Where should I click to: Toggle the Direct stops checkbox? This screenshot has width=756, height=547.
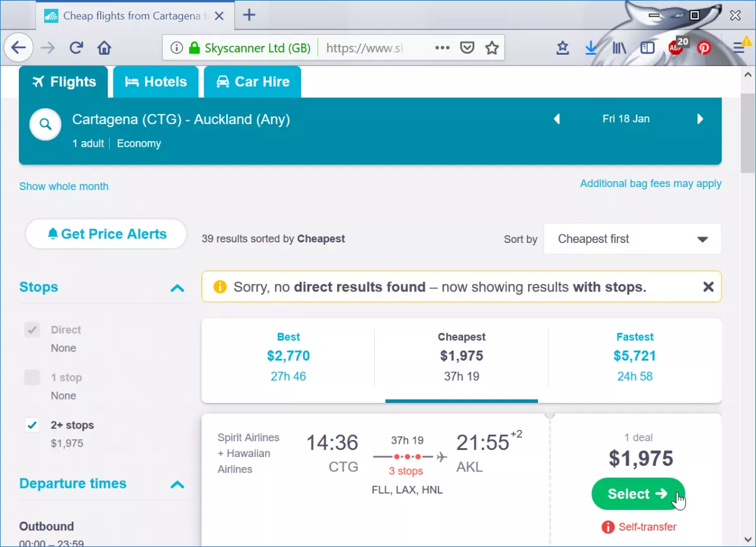pos(32,330)
